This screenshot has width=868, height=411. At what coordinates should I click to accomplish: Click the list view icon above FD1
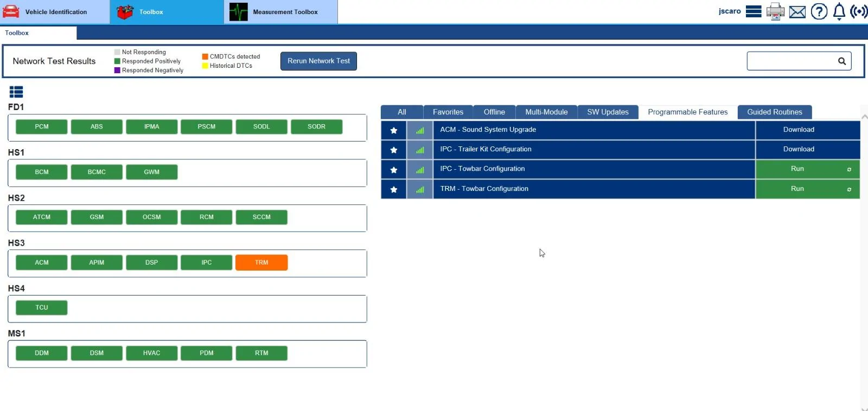pos(16,92)
